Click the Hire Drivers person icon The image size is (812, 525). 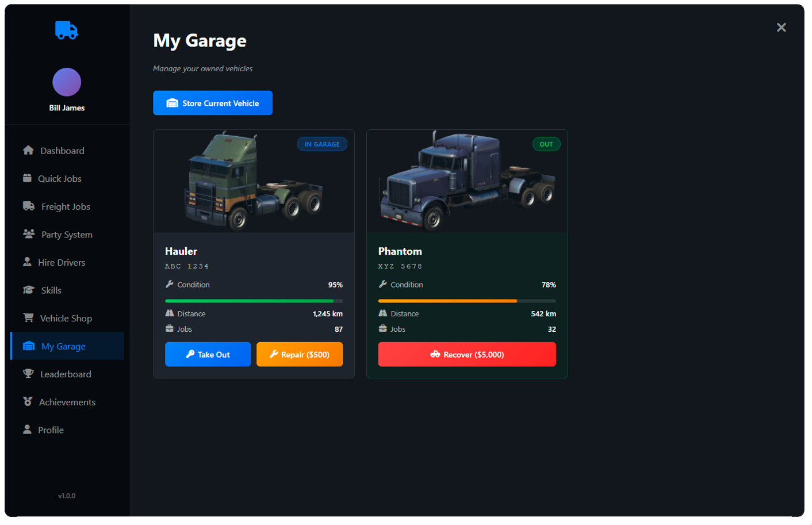(x=27, y=262)
